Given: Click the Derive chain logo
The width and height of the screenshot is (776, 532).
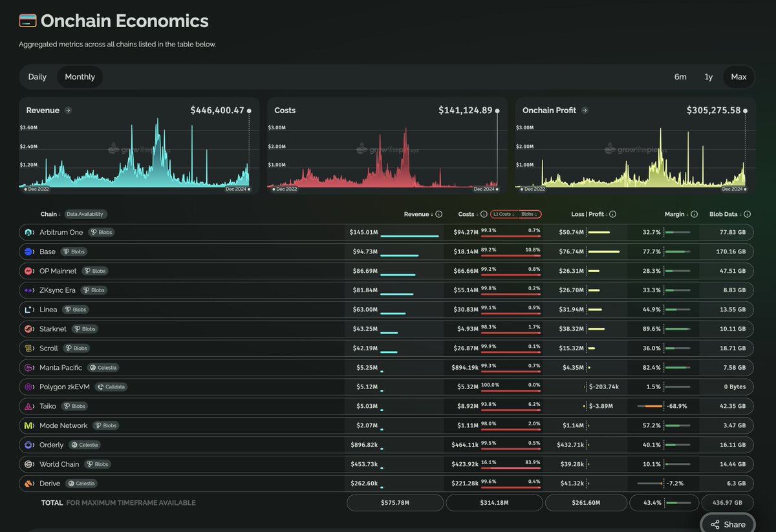Looking at the screenshot, I should 29,484.
